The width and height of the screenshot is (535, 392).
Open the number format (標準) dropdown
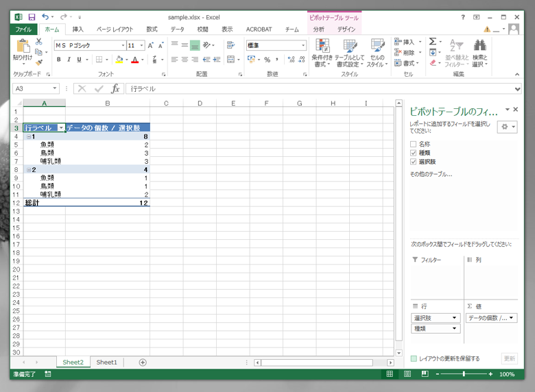coord(303,45)
